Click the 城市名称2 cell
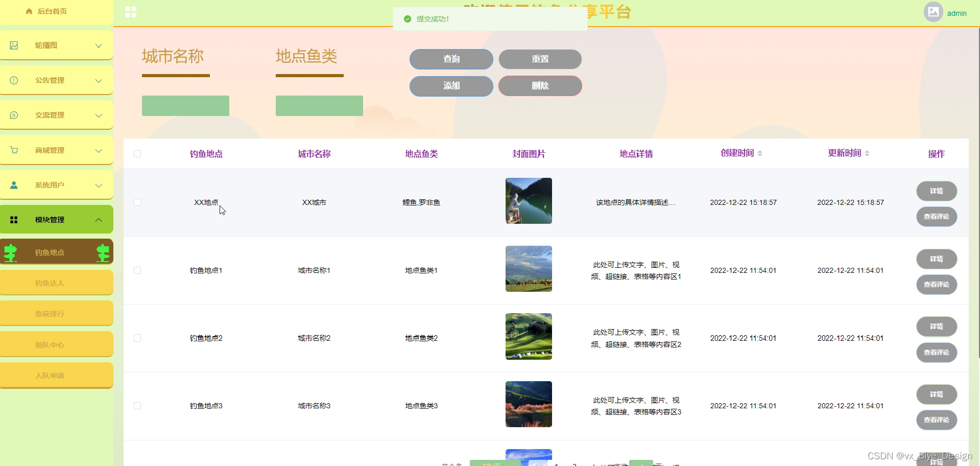 [x=314, y=338]
